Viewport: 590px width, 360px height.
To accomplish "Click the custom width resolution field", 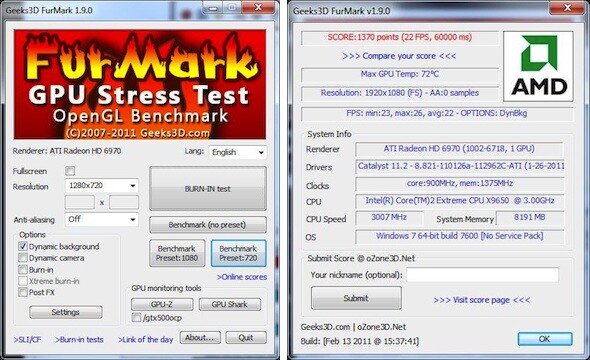I will pos(80,202).
